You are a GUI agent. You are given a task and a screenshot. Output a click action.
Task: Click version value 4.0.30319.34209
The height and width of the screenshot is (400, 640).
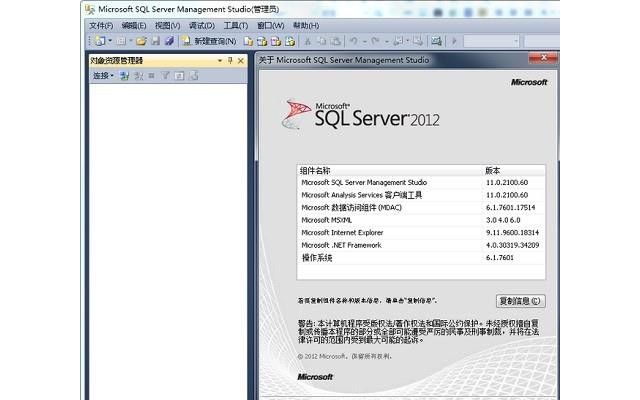512,245
